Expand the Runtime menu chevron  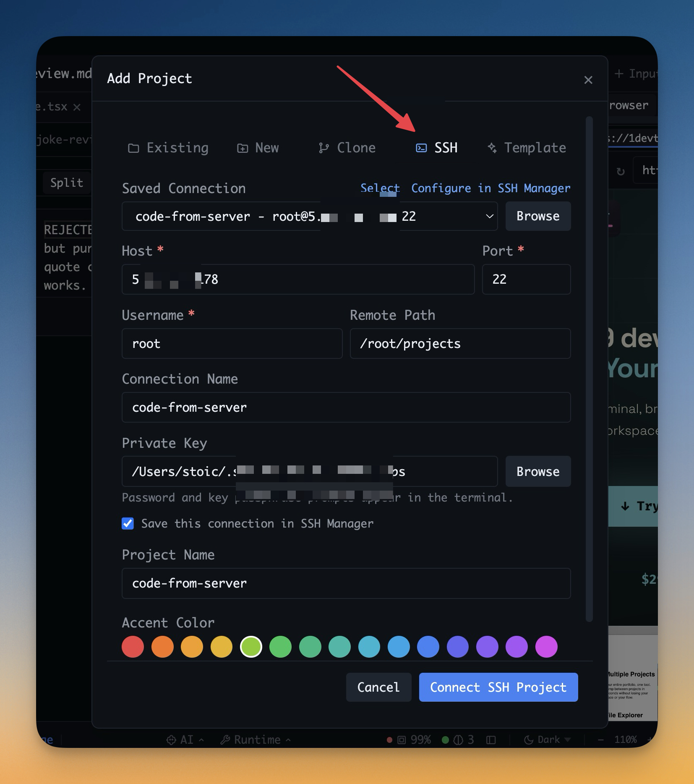pyautogui.click(x=288, y=740)
